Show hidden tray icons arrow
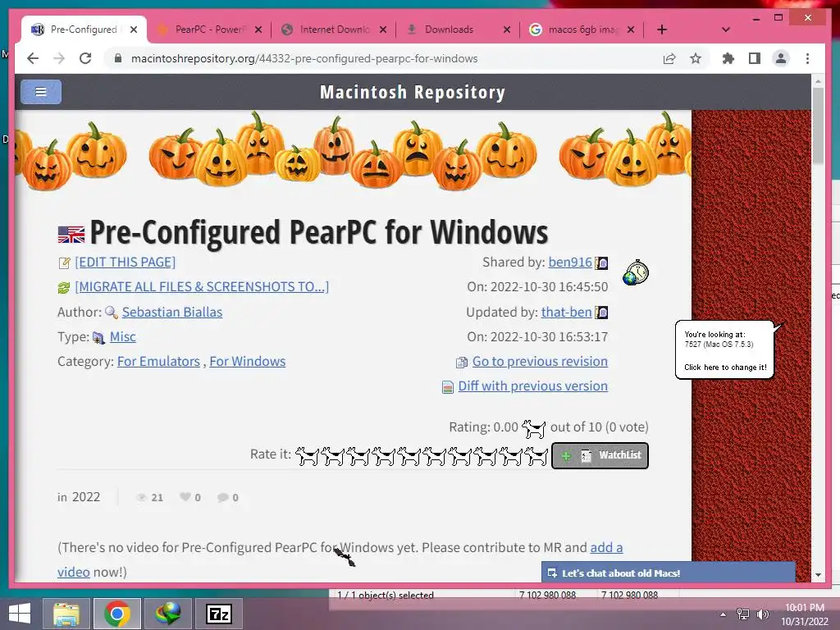This screenshot has height=630, width=840. click(724, 614)
